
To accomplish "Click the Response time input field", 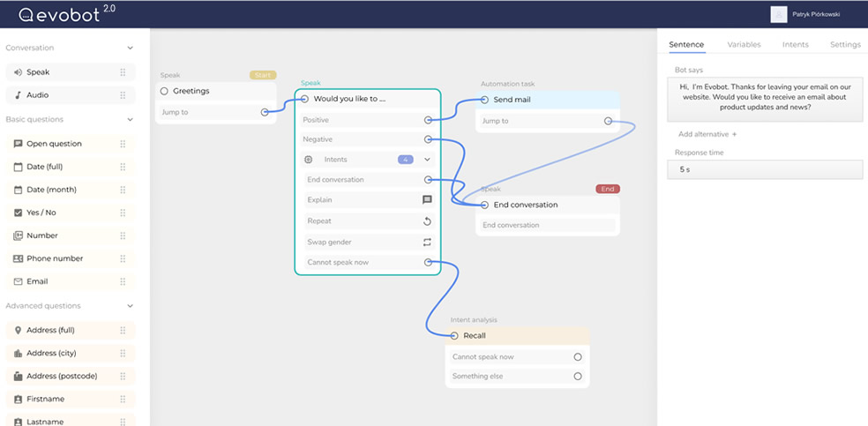I will [x=764, y=169].
